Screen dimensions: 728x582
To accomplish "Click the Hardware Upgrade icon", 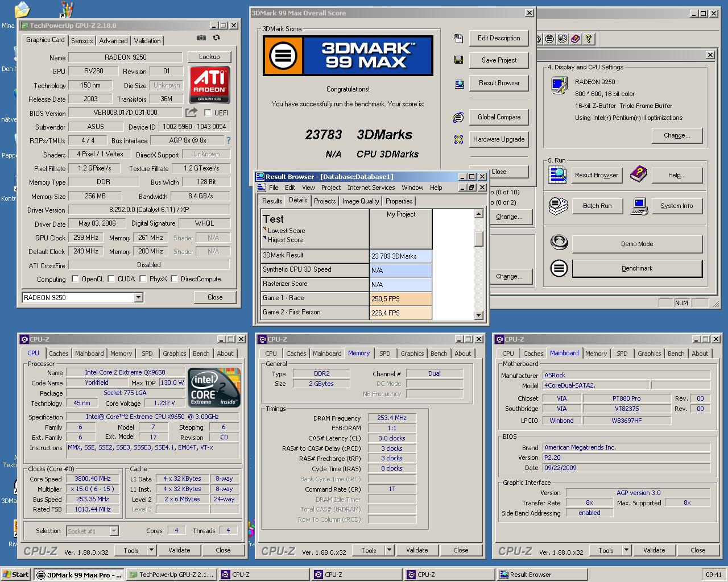I will point(458,139).
